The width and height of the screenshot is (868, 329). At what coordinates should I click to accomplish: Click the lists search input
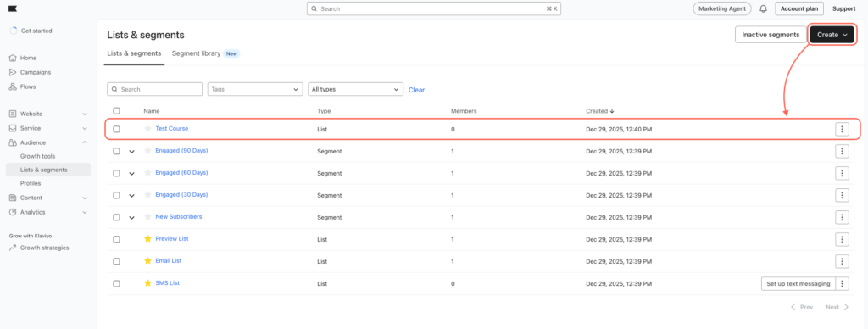[x=154, y=89]
